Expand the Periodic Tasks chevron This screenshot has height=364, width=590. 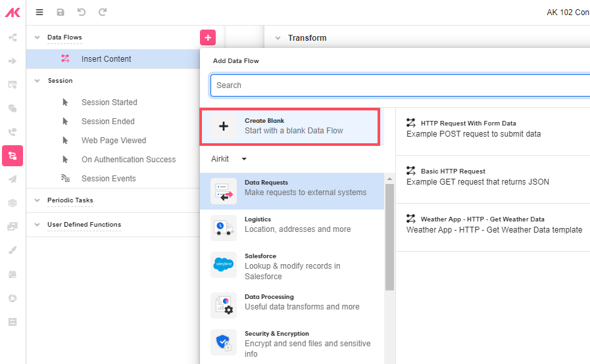[x=37, y=200]
